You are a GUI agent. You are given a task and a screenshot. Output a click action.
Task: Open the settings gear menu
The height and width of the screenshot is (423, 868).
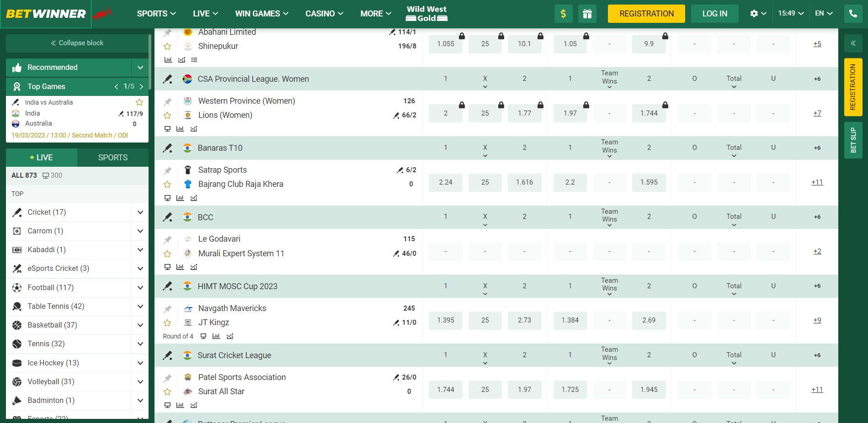pos(758,14)
